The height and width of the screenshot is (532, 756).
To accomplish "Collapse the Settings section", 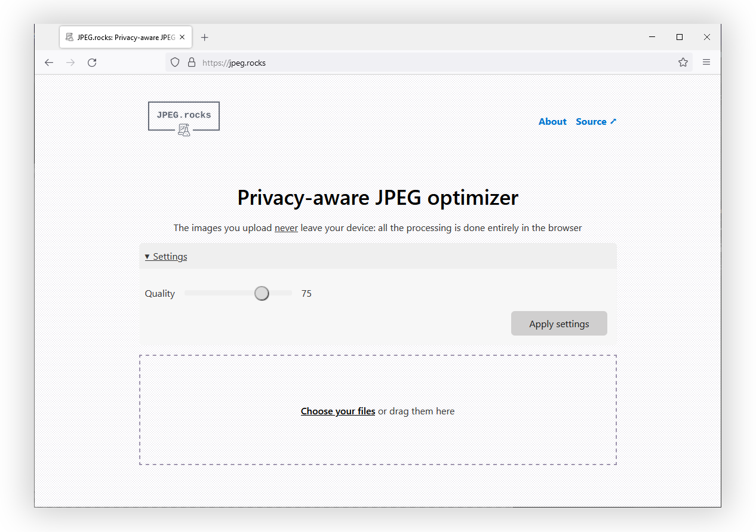I will 165,256.
